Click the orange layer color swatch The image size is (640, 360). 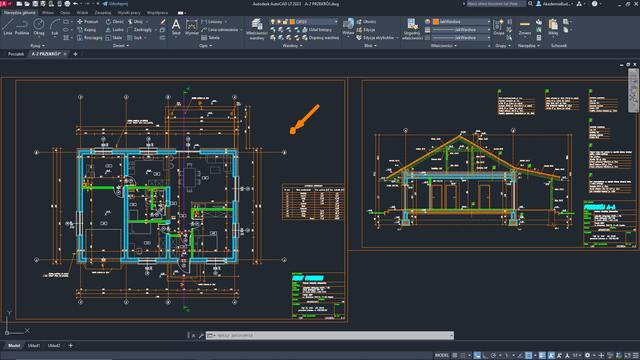click(x=292, y=22)
